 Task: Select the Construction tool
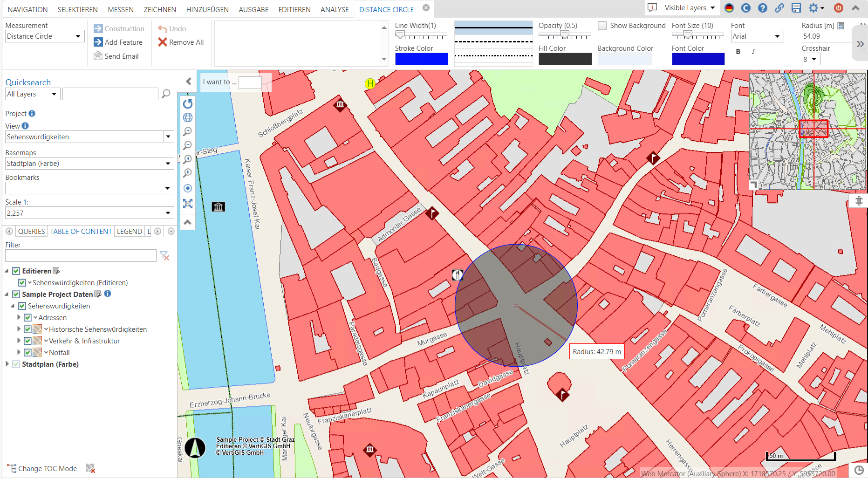click(119, 28)
